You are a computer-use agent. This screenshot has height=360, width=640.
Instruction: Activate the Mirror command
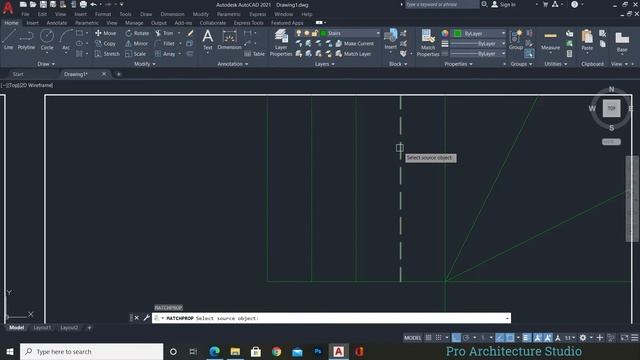[x=136, y=43]
